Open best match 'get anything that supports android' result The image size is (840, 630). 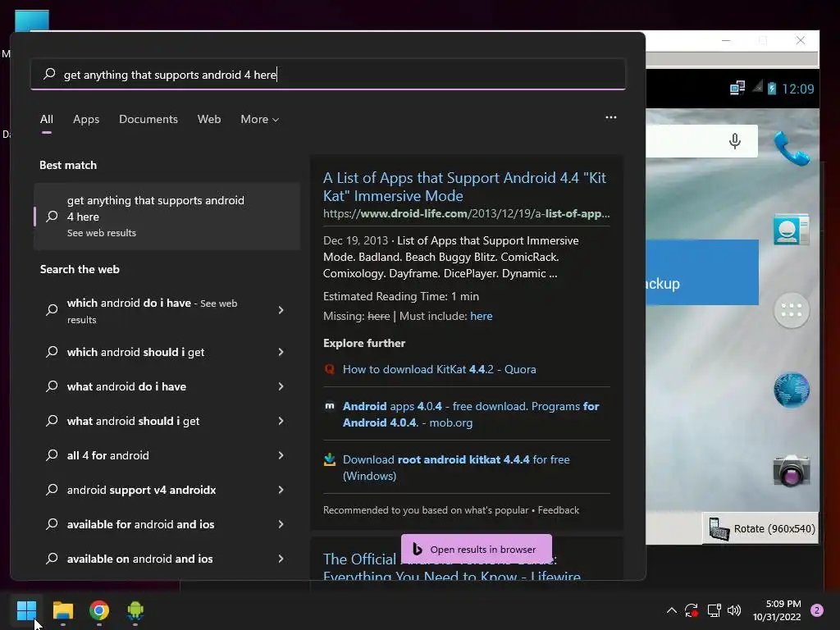click(167, 216)
